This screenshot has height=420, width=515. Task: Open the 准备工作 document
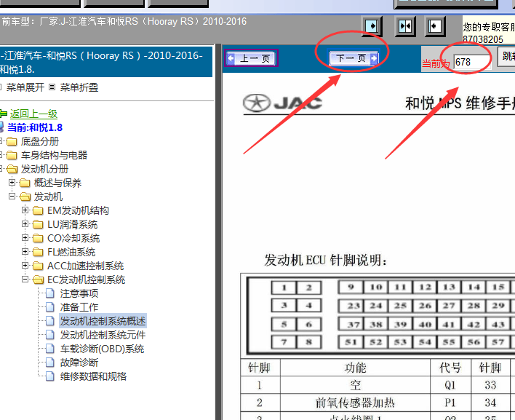(79, 307)
